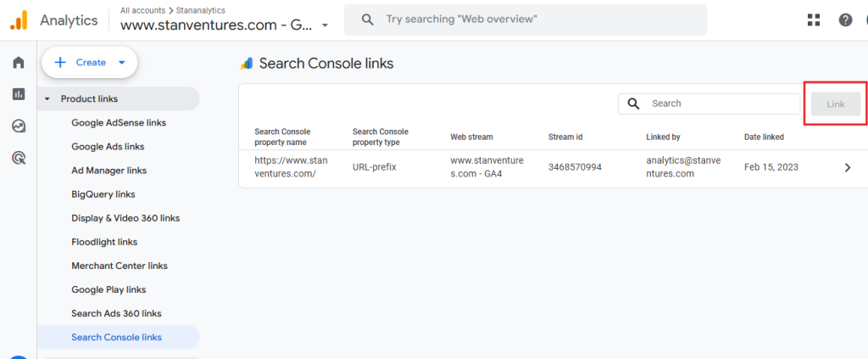
Task: Click the Google Analytics logo
Action: [x=19, y=20]
